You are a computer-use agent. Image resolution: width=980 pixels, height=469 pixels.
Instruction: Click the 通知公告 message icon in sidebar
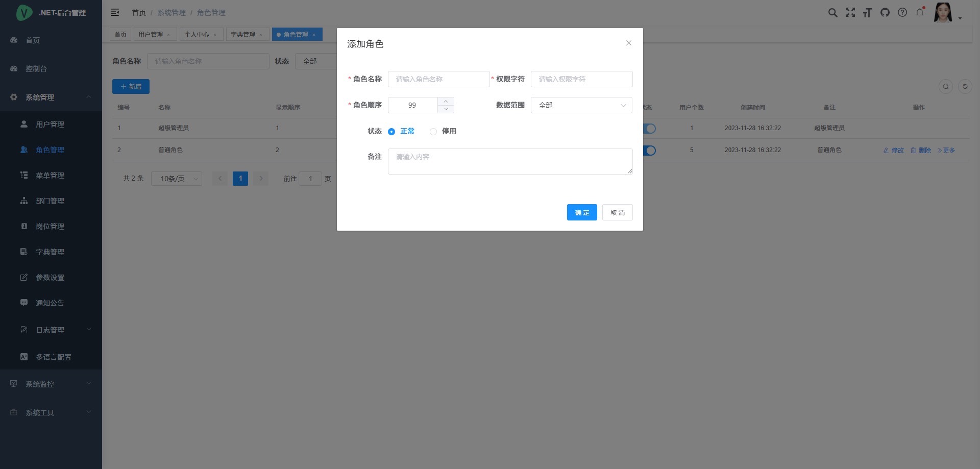(24, 303)
